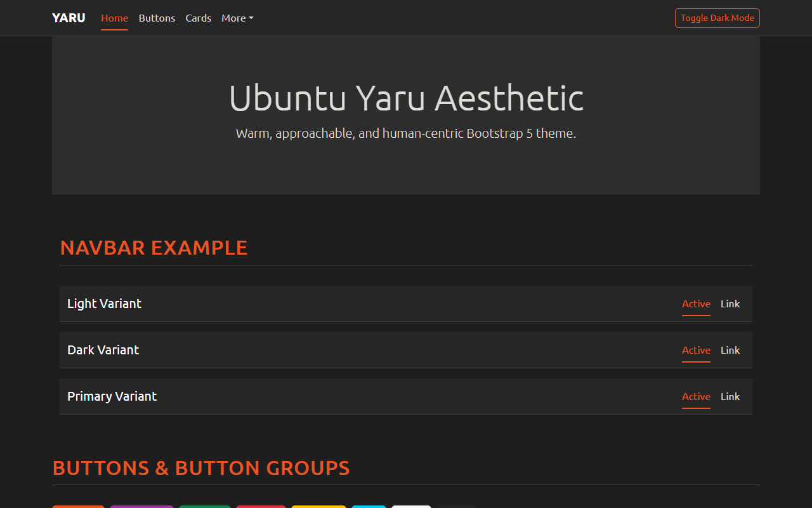Click the 'BUTTONS & BUTTON GROUPS' heading

(201, 468)
